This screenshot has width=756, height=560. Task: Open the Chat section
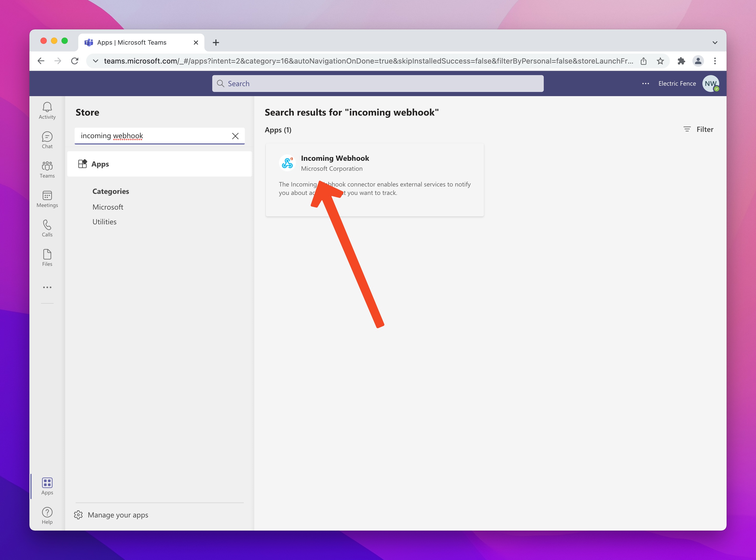click(x=47, y=140)
